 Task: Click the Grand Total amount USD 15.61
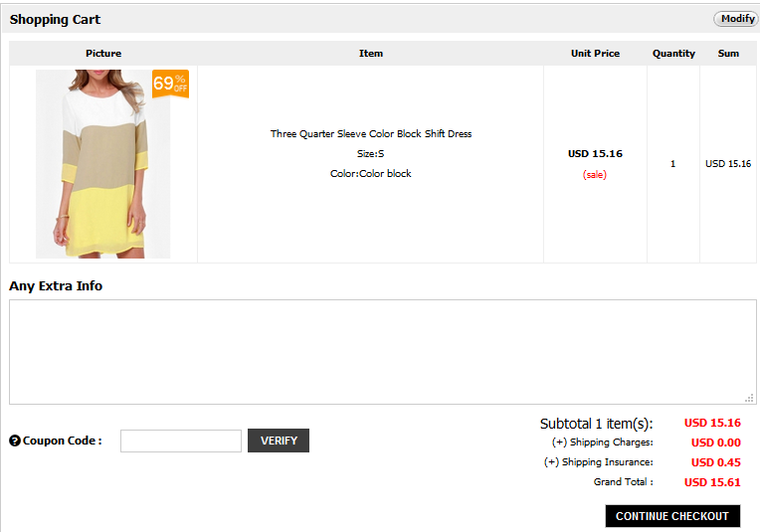[x=712, y=482]
